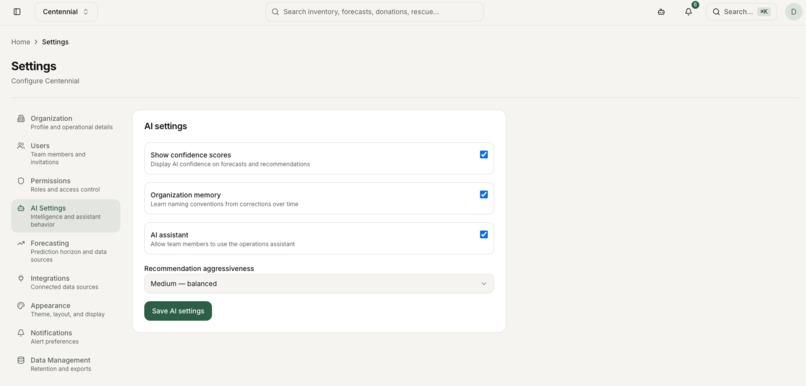The image size is (806, 386).
Task: Click the Recommendation aggressiveness label
Action: click(199, 268)
